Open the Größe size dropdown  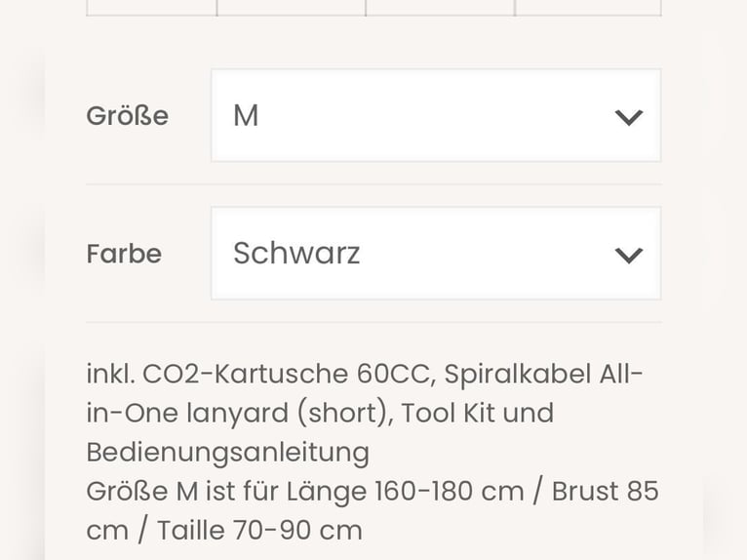435,115
